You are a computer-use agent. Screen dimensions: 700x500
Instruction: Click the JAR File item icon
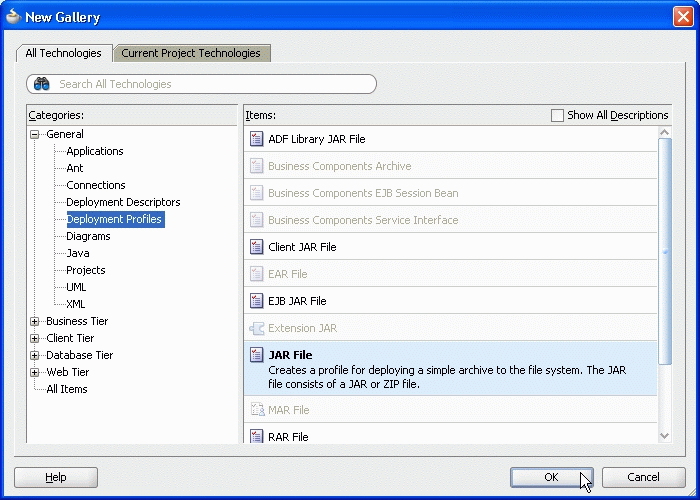click(256, 355)
